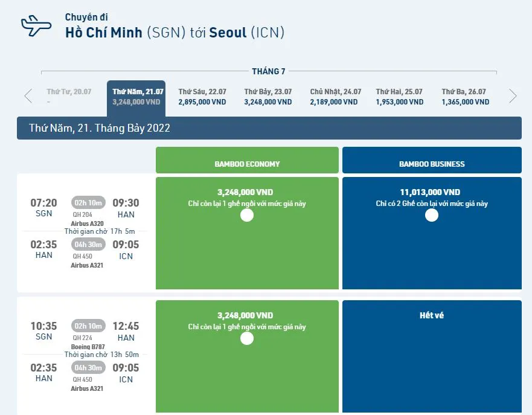Choose economy fare radio for 10:35 flight
Screen dimensions: 532x415
click(x=247, y=338)
